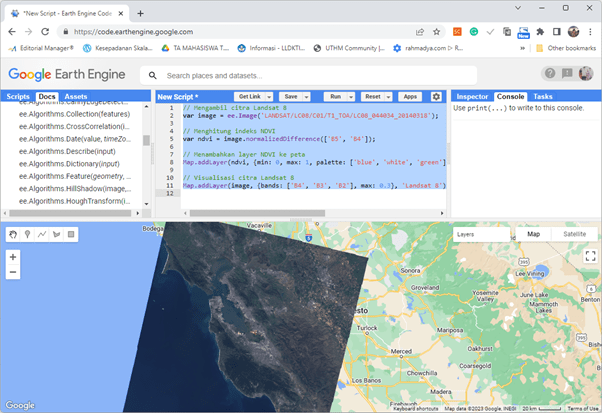
Task: Switch map to Satellite view
Action: [x=573, y=234]
